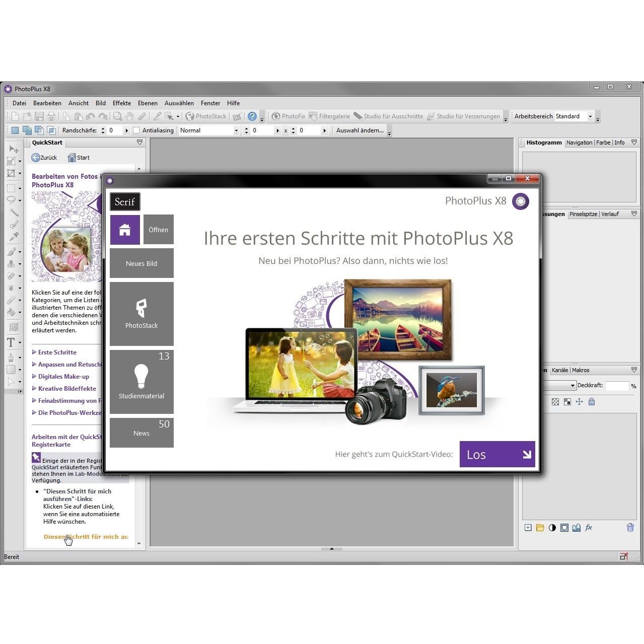
Task: Click the lock all padlock icon
Action: (x=592, y=402)
